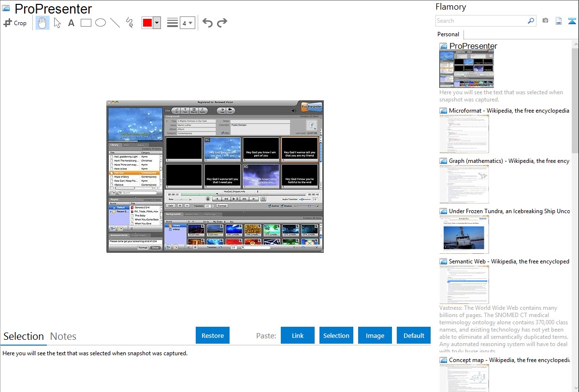
Task: Switch to the Personal tab
Action: click(x=449, y=34)
